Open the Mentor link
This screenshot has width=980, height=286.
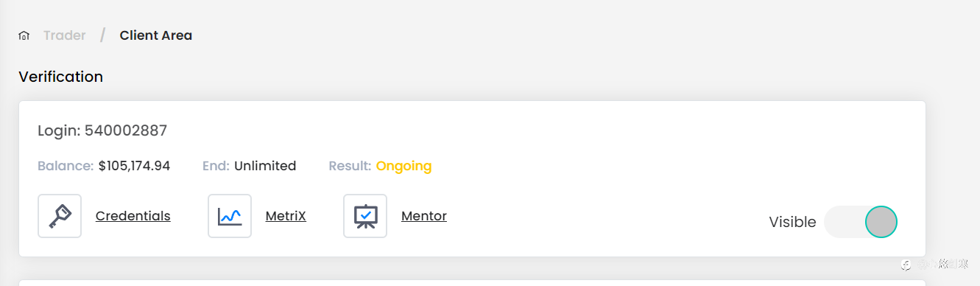point(424,216)
